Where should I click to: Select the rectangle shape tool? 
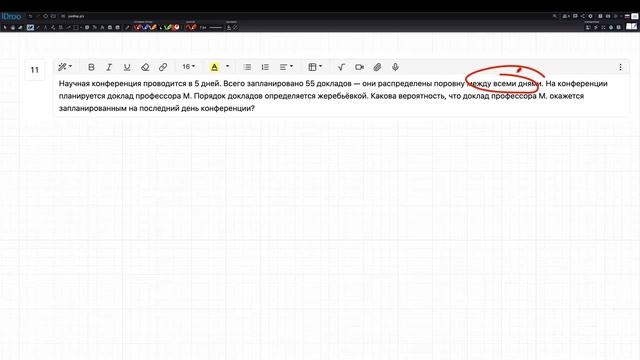click(x=76, y=27)
